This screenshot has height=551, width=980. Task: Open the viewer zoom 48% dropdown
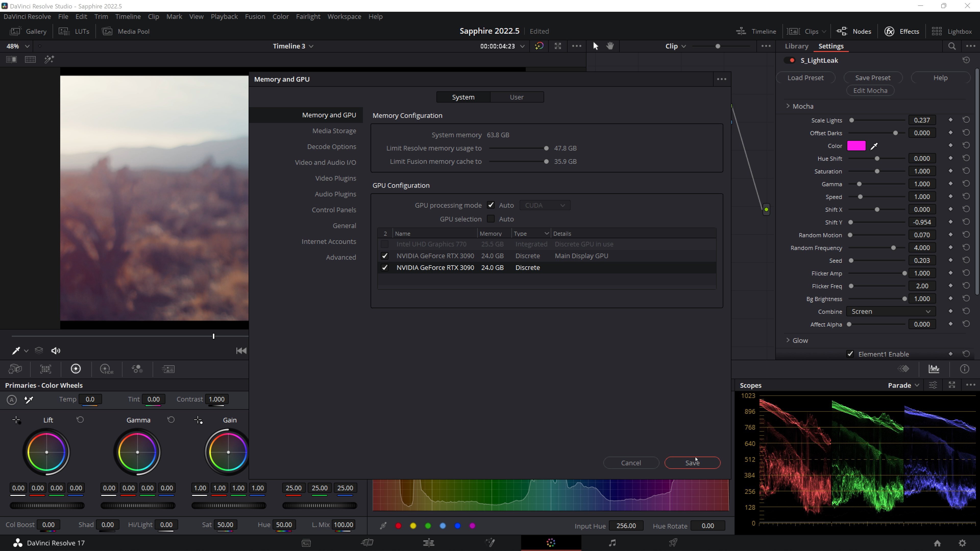(x=18, y=46)
